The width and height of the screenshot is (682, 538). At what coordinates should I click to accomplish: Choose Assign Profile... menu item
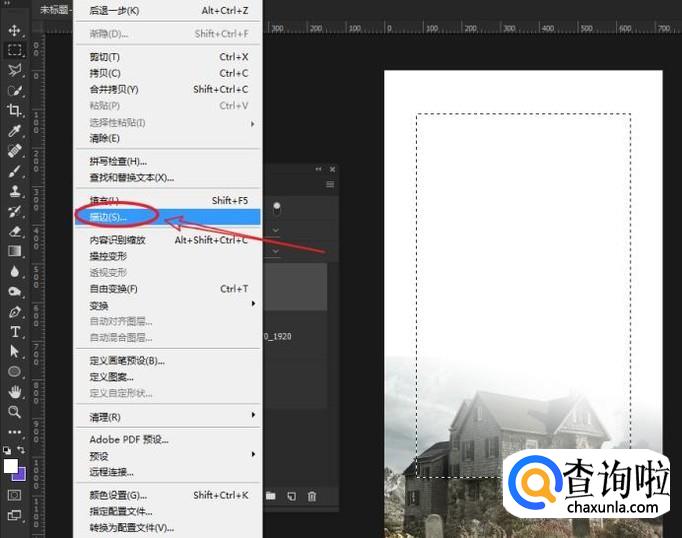[x=168, y=511]
